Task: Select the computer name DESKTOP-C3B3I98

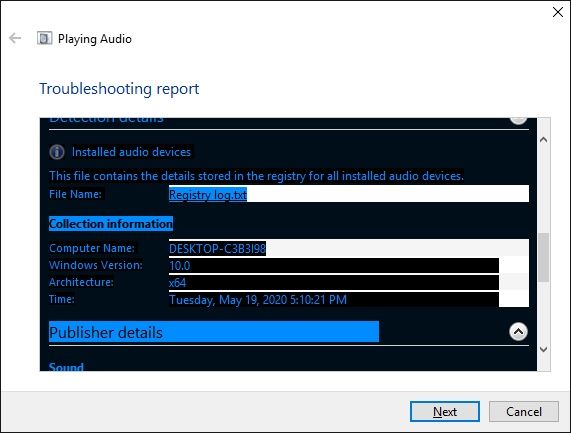Action: click(217, 248)
